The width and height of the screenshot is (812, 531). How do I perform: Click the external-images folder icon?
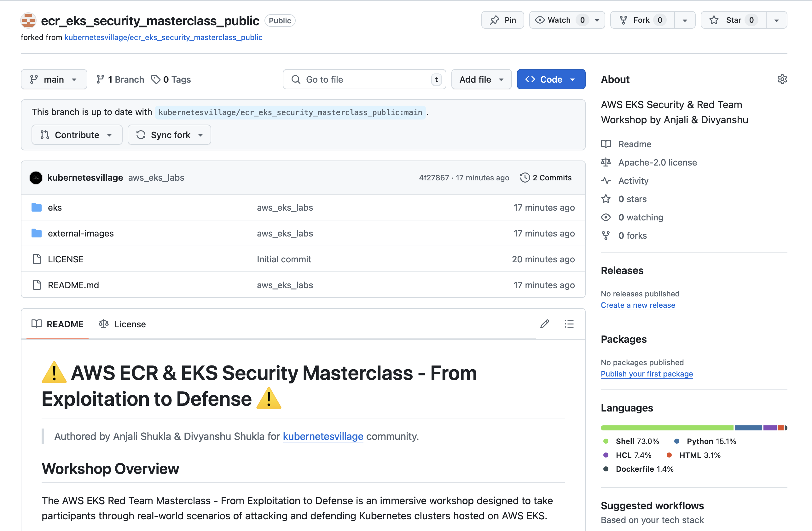[x=37, y=233]
